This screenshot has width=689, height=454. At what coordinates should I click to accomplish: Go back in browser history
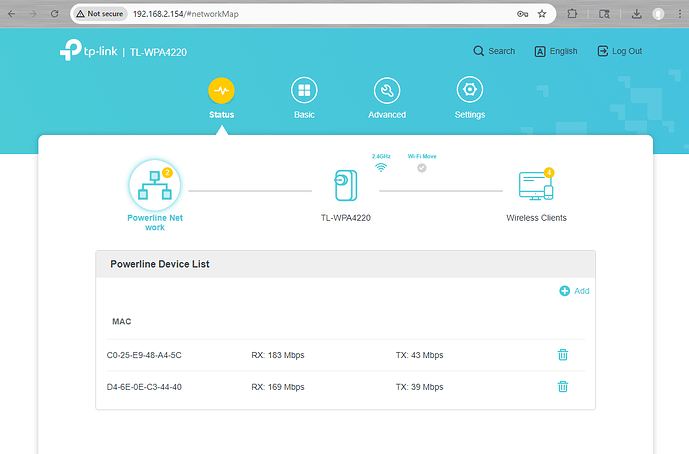(12, 14)
